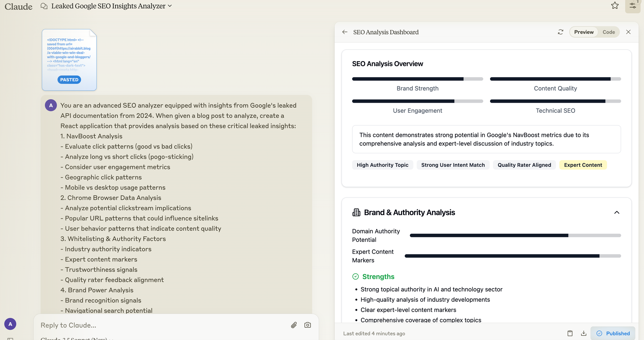The height and width of the screenshot is (340, 644).
Task: Open the pasted HTML attachment thumbnail
Action: [69, 60]
